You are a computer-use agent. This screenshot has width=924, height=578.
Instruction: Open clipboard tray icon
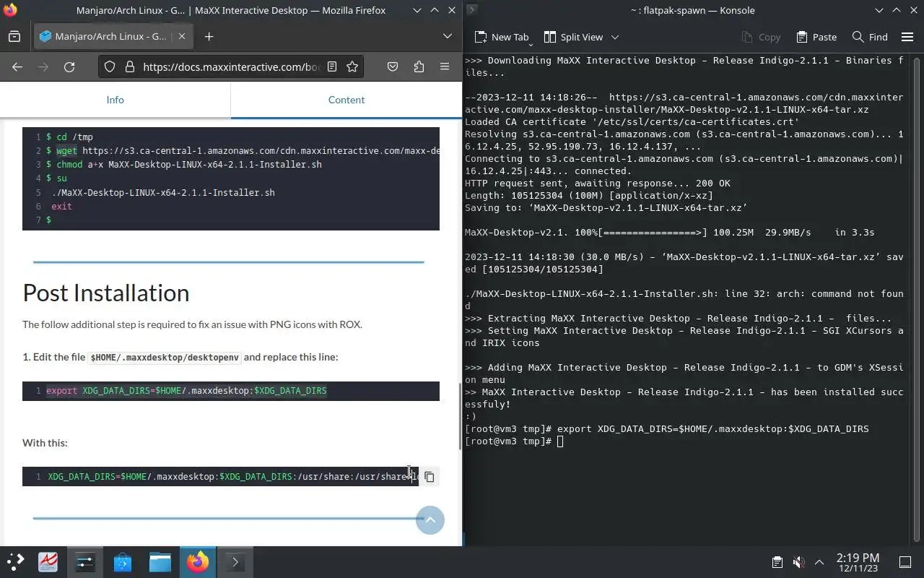click(x=777, y=562)
